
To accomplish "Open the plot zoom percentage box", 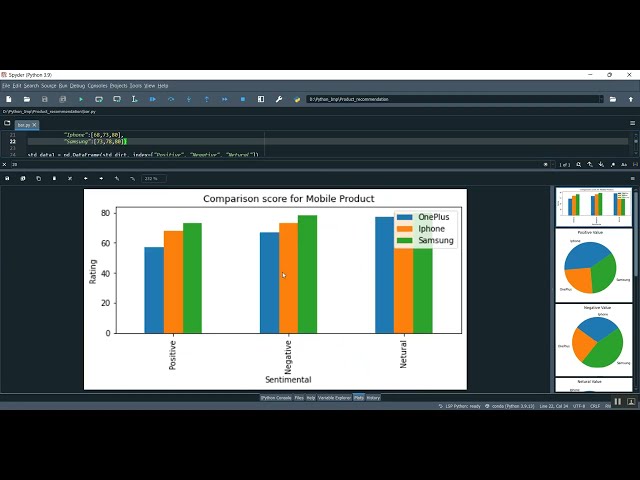I will pos(153,178).
